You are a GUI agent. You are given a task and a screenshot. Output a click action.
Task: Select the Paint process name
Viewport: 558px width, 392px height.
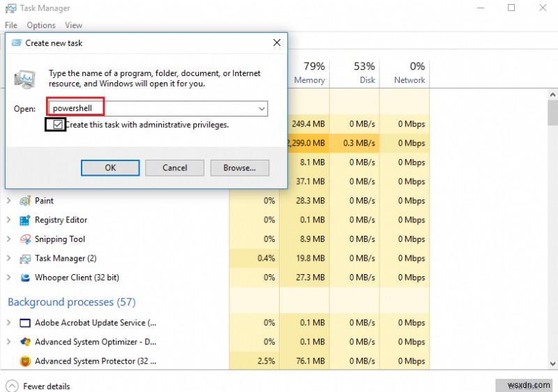tap(44, 201)
